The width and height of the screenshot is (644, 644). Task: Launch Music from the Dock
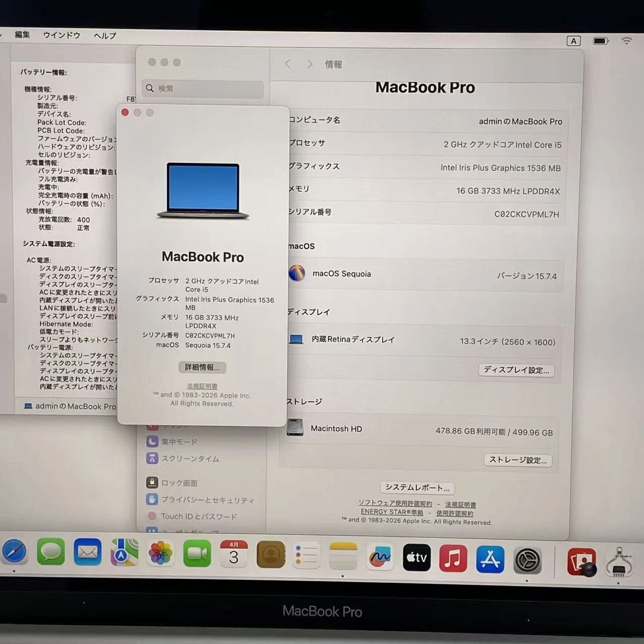pos(453,558)
